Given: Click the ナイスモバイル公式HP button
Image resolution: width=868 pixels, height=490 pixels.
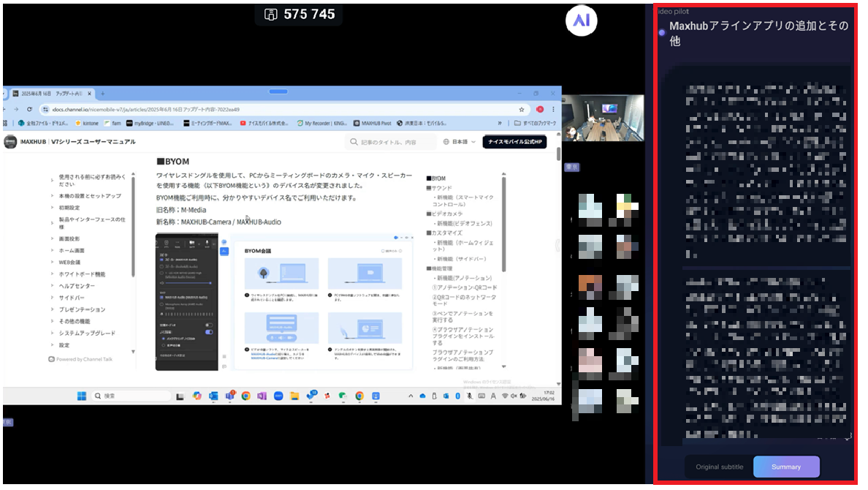Looking at the screenshot, I should [514, 142].
